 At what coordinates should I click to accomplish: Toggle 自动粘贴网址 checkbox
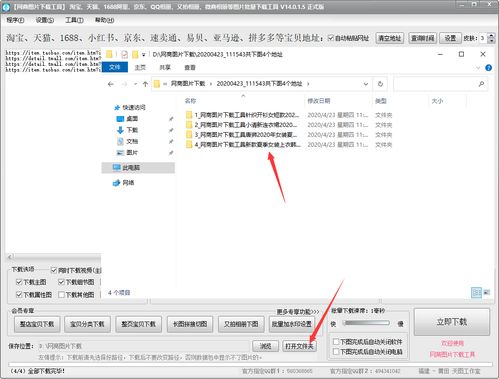(x=330, y=38)
